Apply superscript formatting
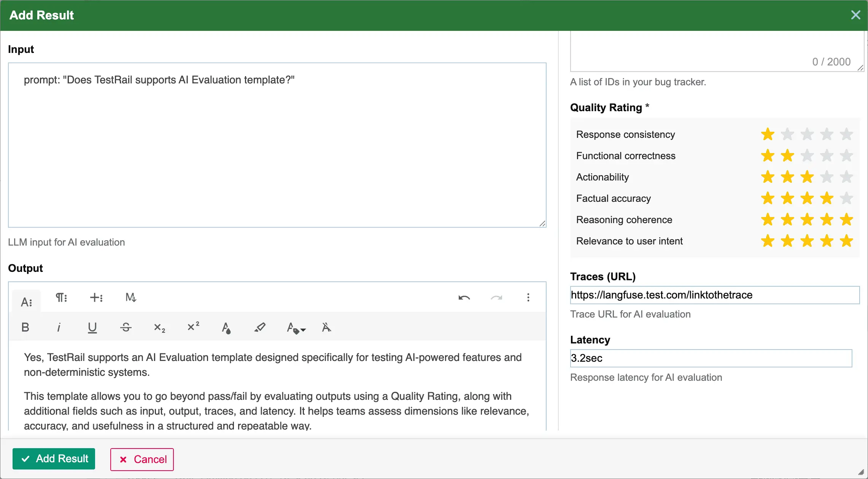The height and width of the screenshot is (479, 868). [x=193, y=327]
